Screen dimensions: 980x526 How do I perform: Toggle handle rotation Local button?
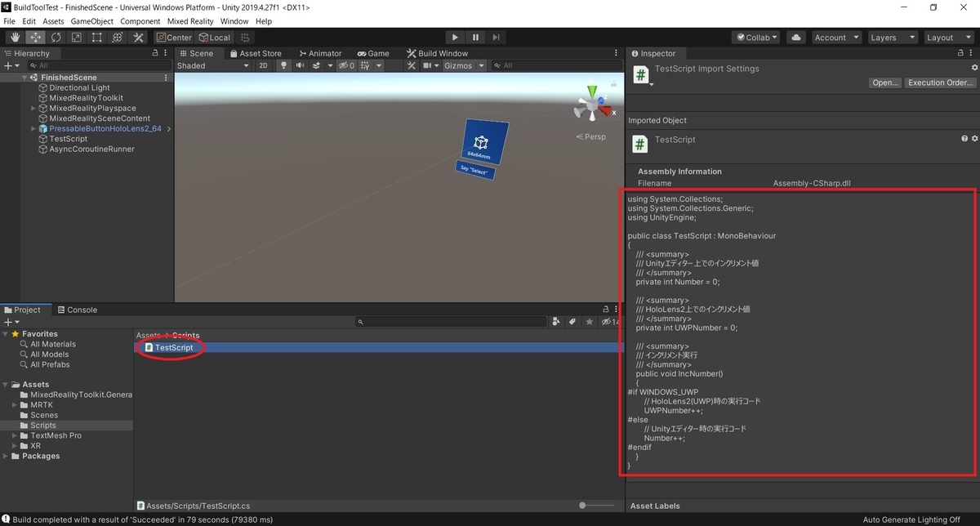pos(215,38)
